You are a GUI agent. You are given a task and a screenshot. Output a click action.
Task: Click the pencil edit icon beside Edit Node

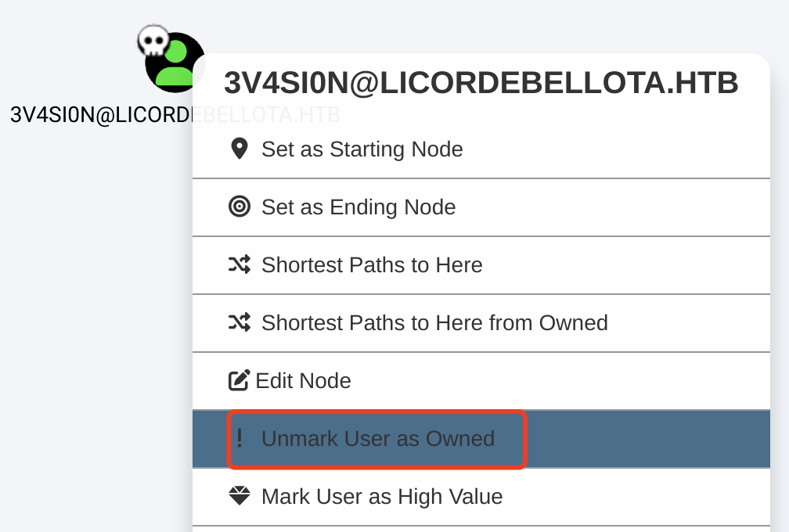tap(239, 381)
